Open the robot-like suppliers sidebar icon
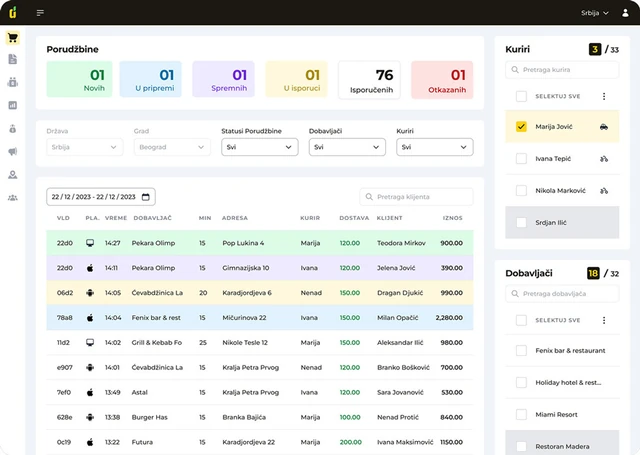 coord(13,82)
